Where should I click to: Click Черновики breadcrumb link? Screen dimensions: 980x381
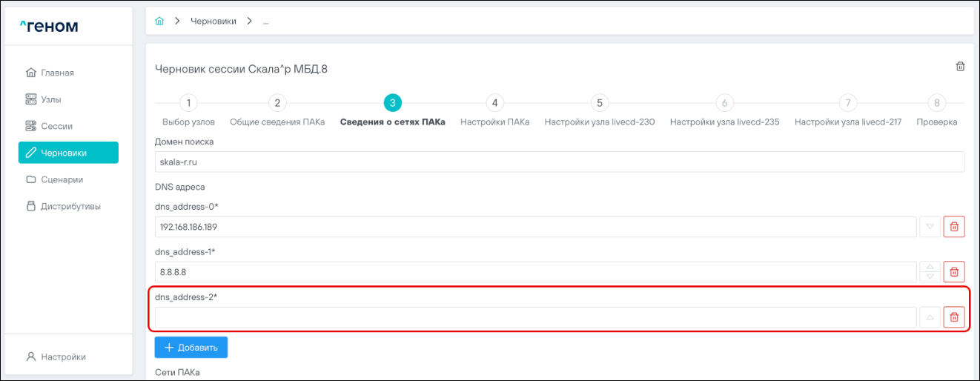(213, 21)
